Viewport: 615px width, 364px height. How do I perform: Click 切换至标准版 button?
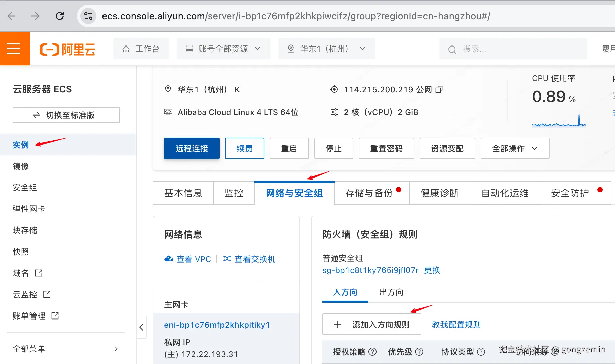click(x=66, y=115)
